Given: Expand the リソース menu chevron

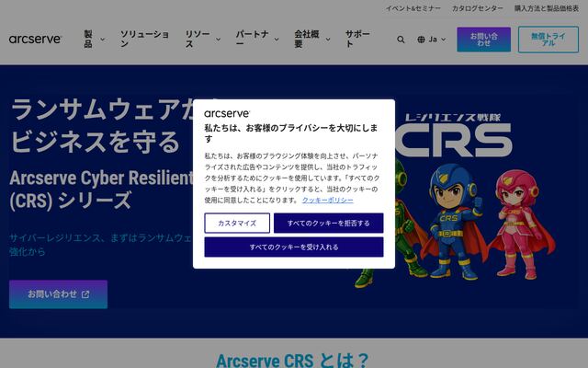Looking at the screenshot, I should tap(218, 40).
